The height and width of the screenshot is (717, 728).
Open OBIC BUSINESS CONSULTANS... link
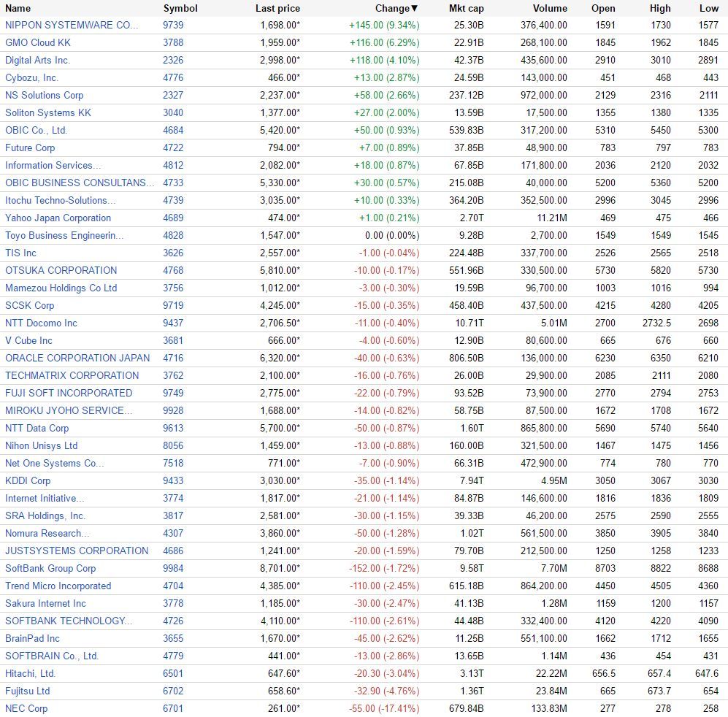pyautogui.click(x=80, y=183)
